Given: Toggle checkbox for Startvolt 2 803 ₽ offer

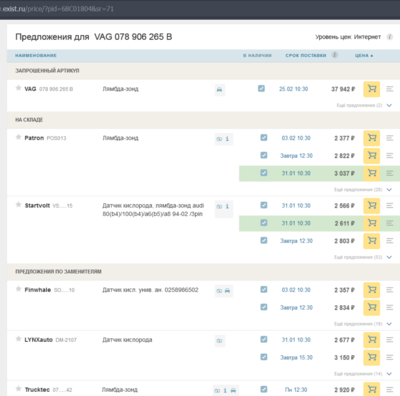Looking at the screenshot, I should tap(264, 240).
